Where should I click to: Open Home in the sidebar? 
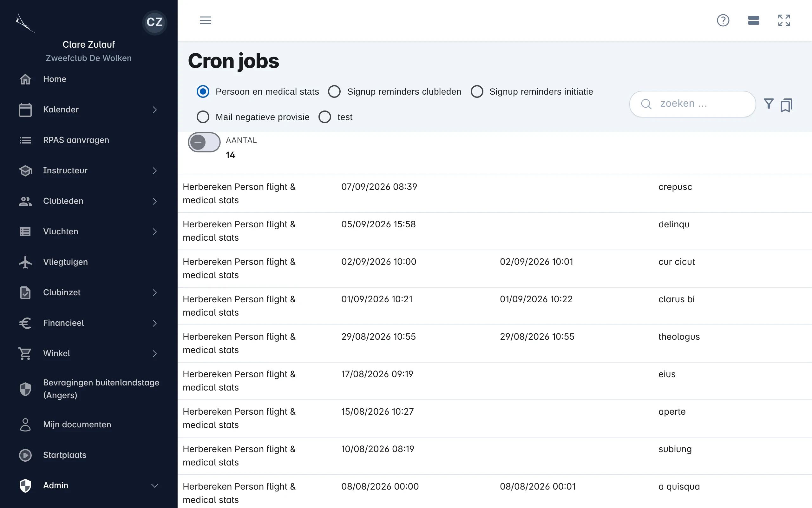[x=88, y=79]
